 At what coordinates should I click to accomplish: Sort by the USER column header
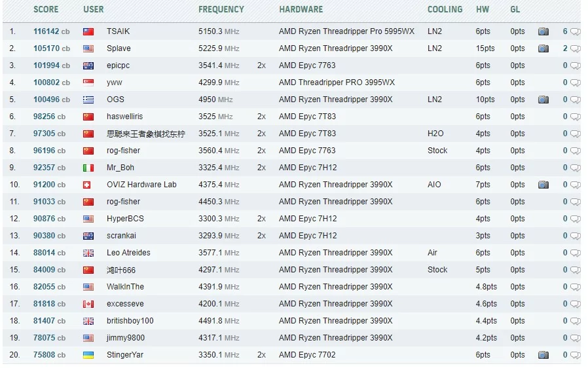pos(94,9)
